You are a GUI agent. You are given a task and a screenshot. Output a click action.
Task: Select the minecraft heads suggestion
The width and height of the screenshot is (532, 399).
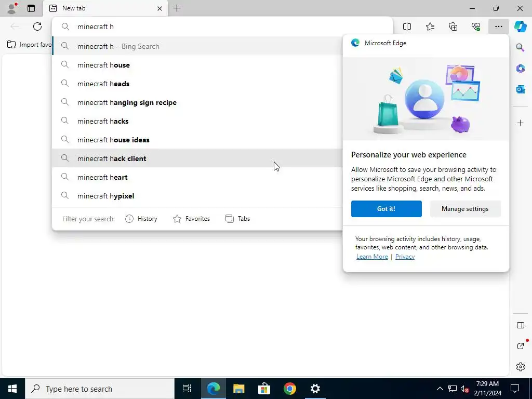click(x=197, y=84)
